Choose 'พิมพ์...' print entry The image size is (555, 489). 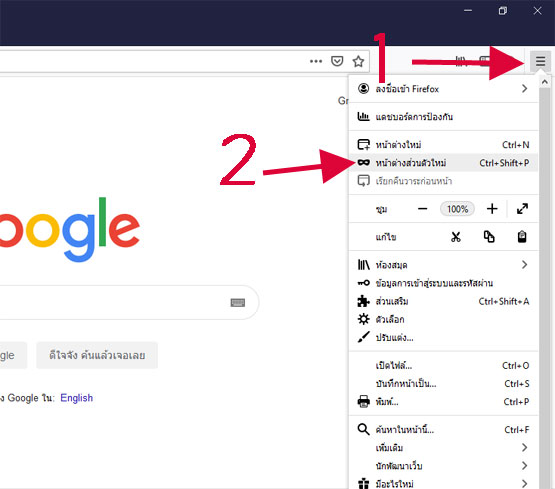(443, 402)
